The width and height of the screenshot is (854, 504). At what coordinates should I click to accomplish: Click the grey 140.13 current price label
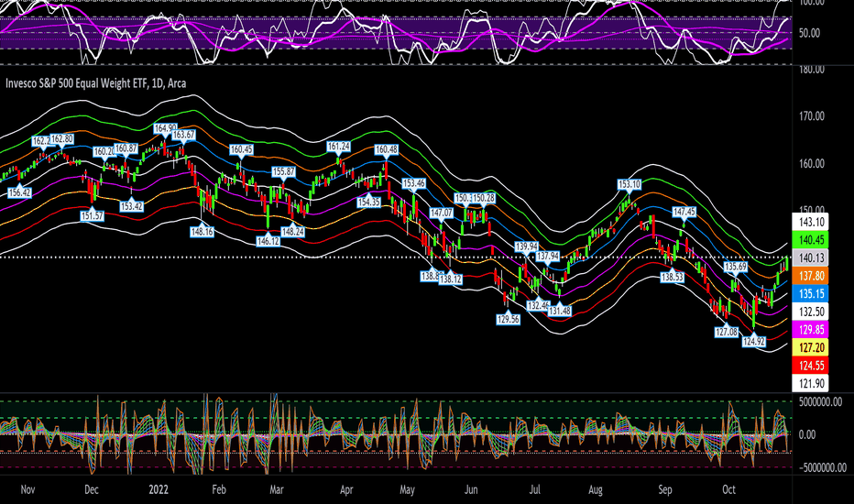[810, 257]
